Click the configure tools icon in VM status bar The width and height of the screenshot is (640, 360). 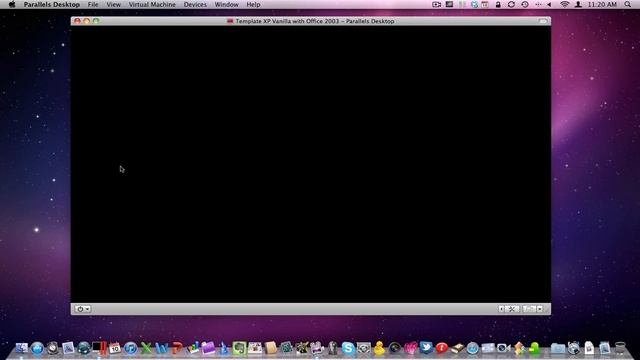(x=512, y=309)
